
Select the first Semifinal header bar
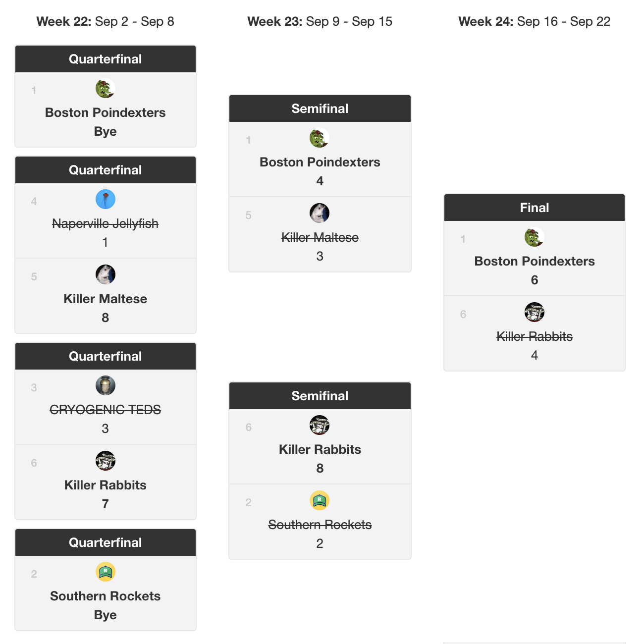click(x=320, y=108)
